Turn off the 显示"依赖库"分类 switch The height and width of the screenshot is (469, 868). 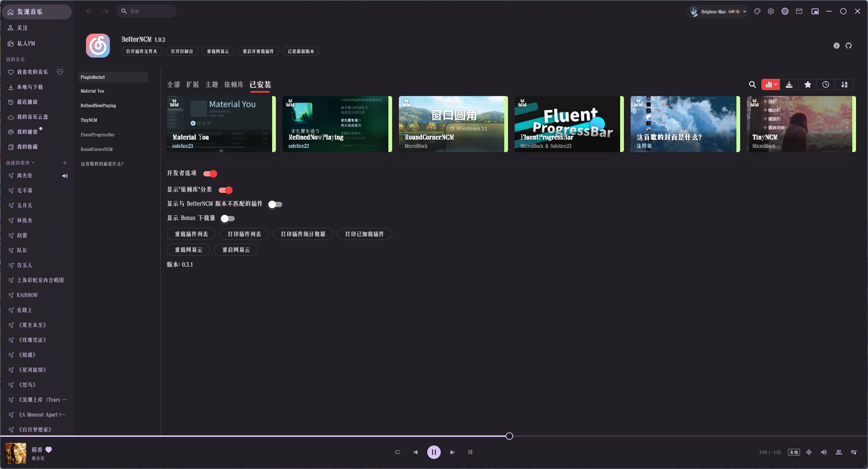click(x=225, y=190)
